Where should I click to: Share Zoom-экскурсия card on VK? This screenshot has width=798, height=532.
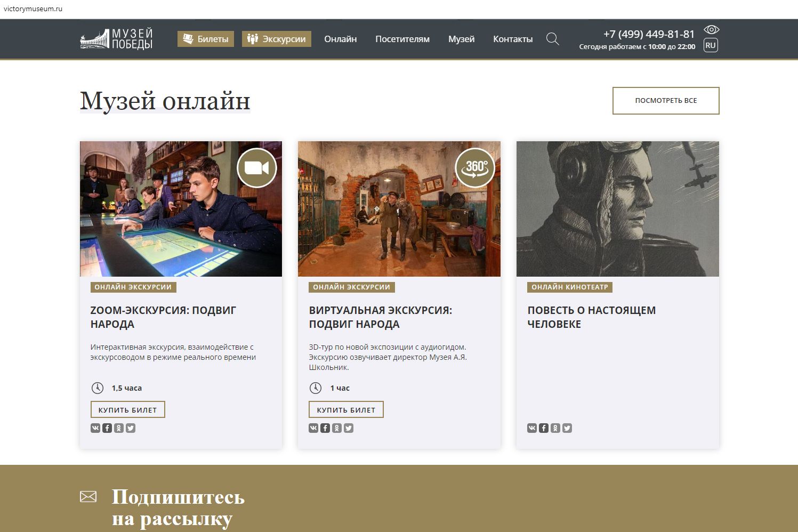95,428
